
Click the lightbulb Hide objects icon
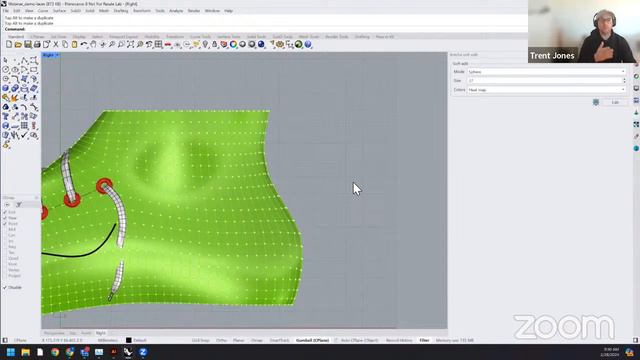[x=205, y=44]
